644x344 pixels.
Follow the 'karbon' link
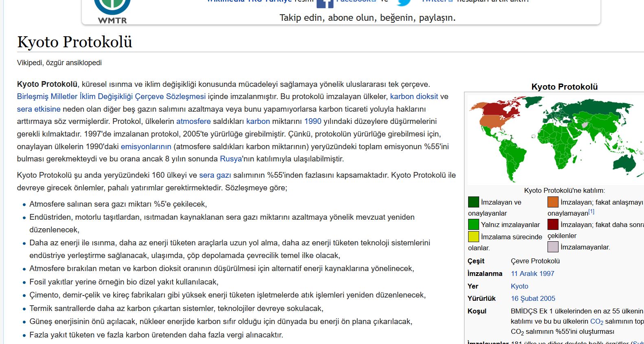pos(258,121)
